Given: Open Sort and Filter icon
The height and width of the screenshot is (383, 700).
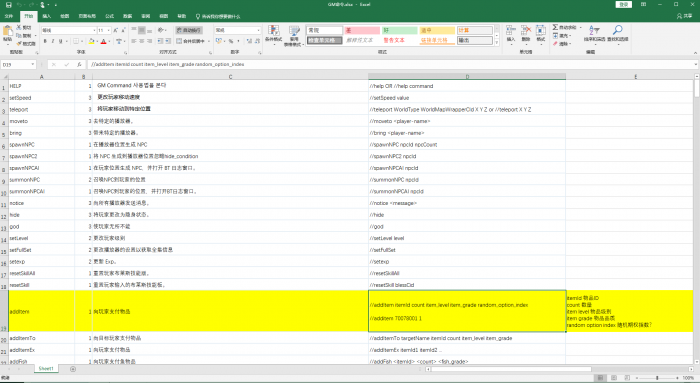Looking at the screenshot, I should pyautogui.click(x=594, y=30).
